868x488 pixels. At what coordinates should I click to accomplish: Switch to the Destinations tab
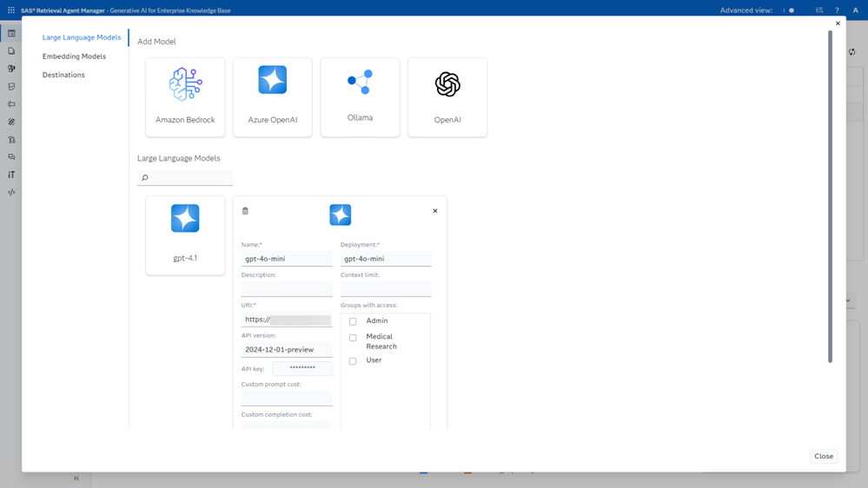[63, 75]
